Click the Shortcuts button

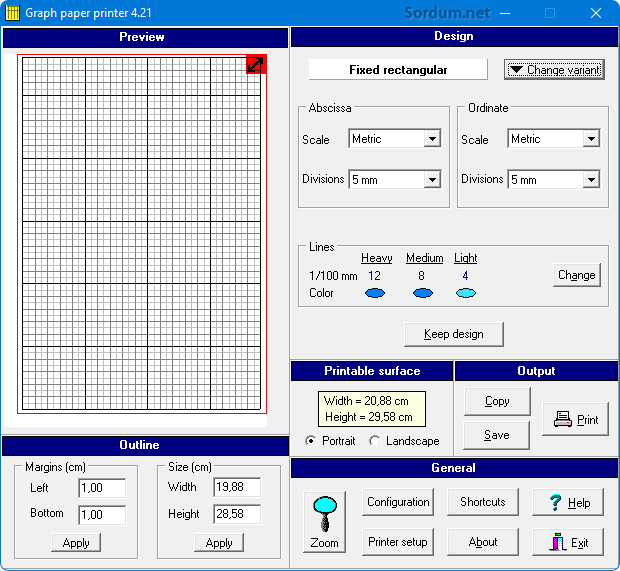coord(483,502)
